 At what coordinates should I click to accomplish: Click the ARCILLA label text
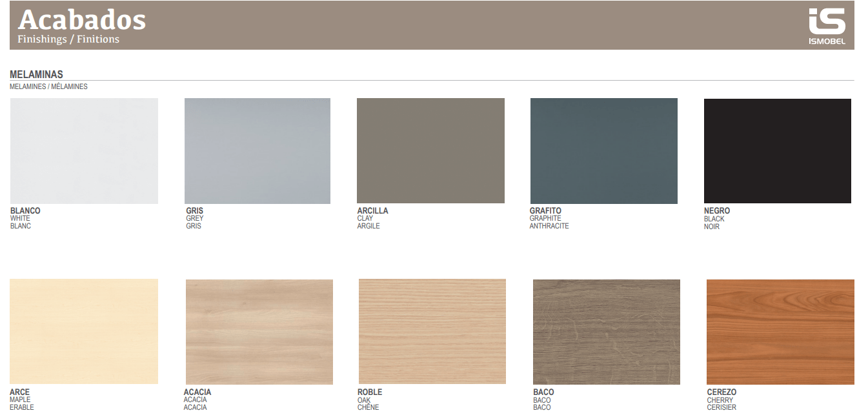[372, 211]
